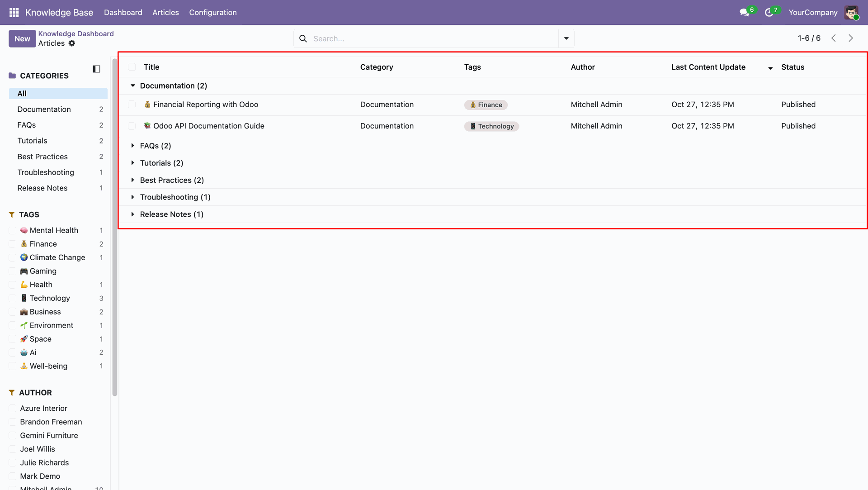Image resolution: width=868 pixels, height=490 pixels.
Task: Tick the select-all checkbox beside Title
Action: [132, 67]
